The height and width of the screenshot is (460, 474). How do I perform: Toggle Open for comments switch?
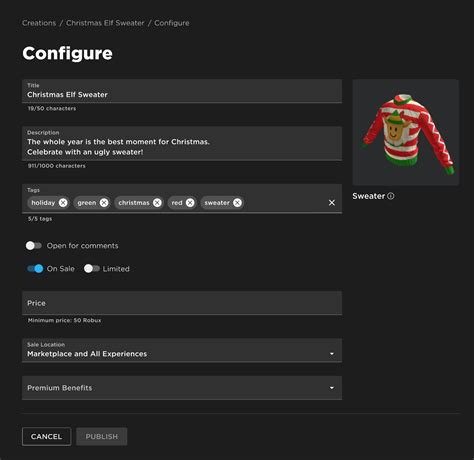(34, 246)
